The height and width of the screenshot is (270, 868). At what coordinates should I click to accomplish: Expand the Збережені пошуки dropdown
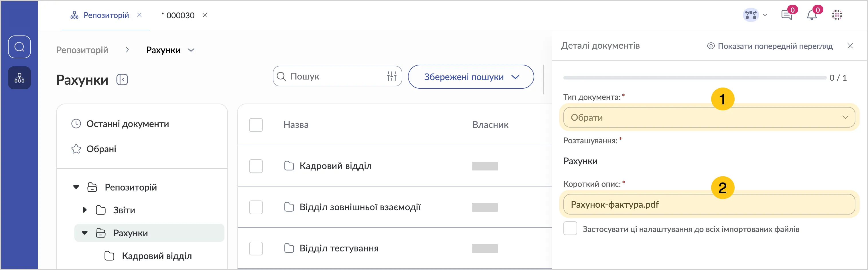tap(471, 77)
